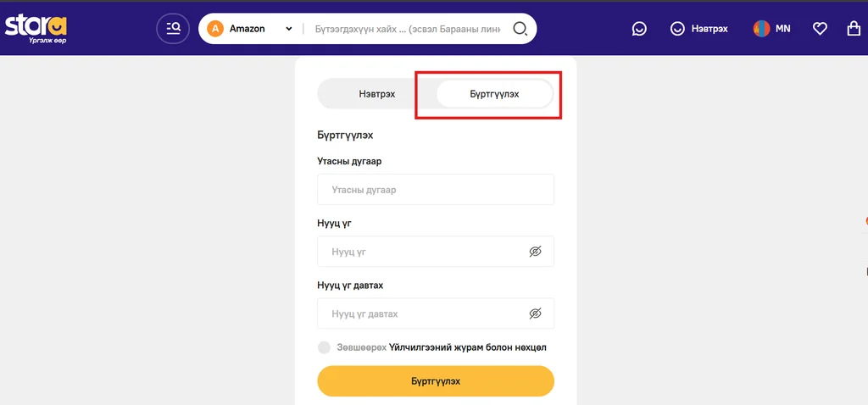Switch to the Нэвтрэх tab
The image size is (868, 405).
click(377, 94)
